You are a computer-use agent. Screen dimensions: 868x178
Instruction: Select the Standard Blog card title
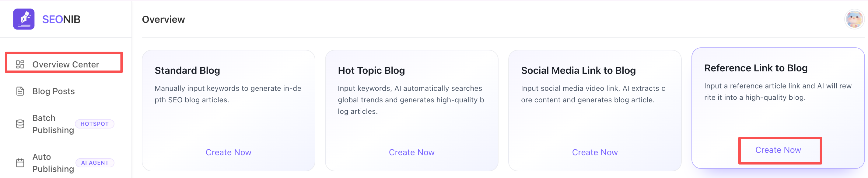pyautogui.click(x=187, y=70)
